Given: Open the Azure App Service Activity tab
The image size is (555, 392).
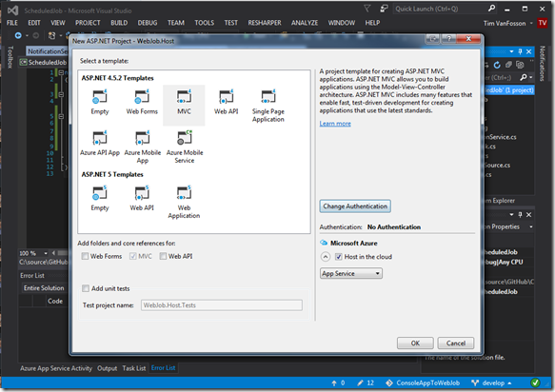Looking at the screenshot, I should click(x=56, y=368).
